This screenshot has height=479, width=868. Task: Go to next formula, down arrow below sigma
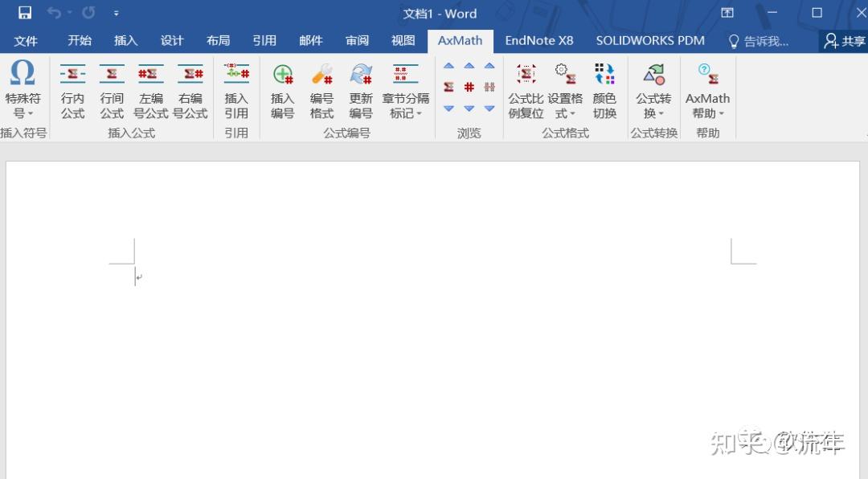(x=449, y=108)
